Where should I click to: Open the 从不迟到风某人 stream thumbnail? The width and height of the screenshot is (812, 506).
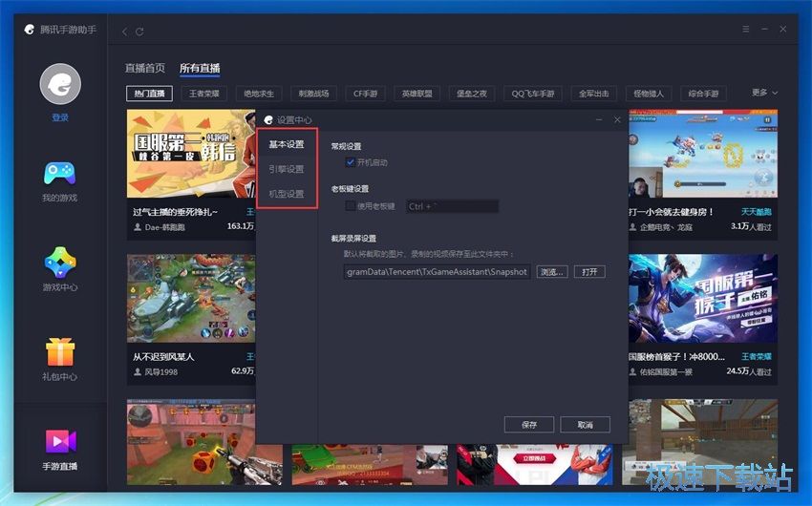(191, 298)
